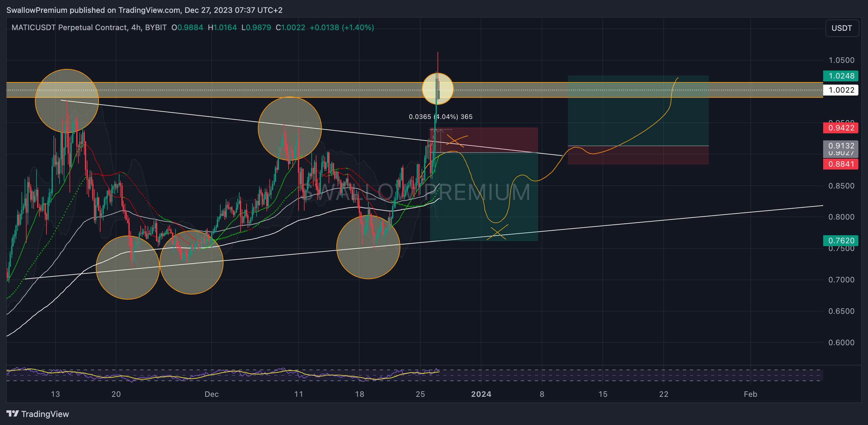Select the circle on the December 18 bottom
Screen dimensions: 868x425
click(368, 247)
